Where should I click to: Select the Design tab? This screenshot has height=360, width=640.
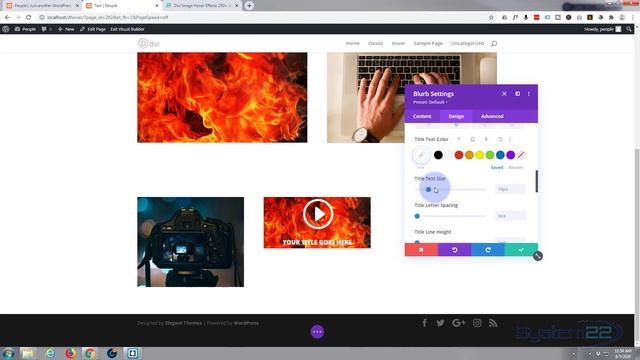[456, 116]
